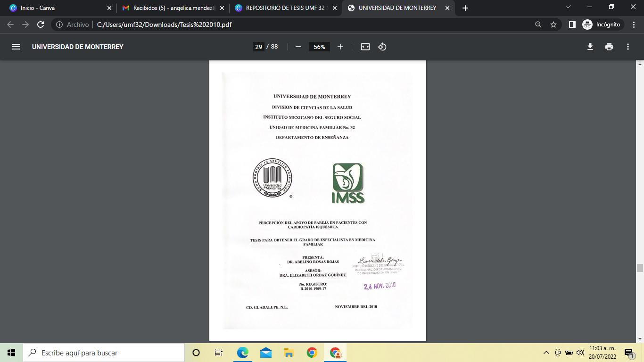Viewport: 644px width, 362px height.
Task: Click the text NOVIEMBRE DEL 2010
Action: (356, 307)
